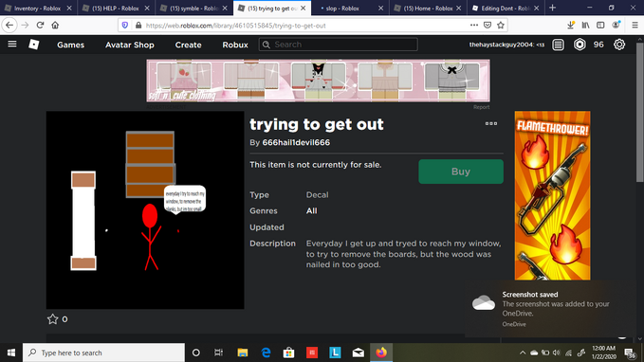
Task: Open File Explorer from the taskbar
Action: [x=242, y=353]
